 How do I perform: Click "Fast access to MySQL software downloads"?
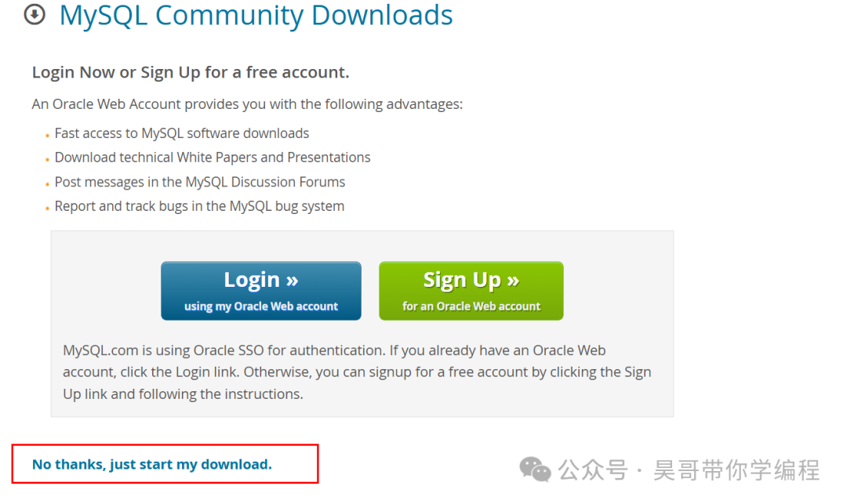[181, 133]
